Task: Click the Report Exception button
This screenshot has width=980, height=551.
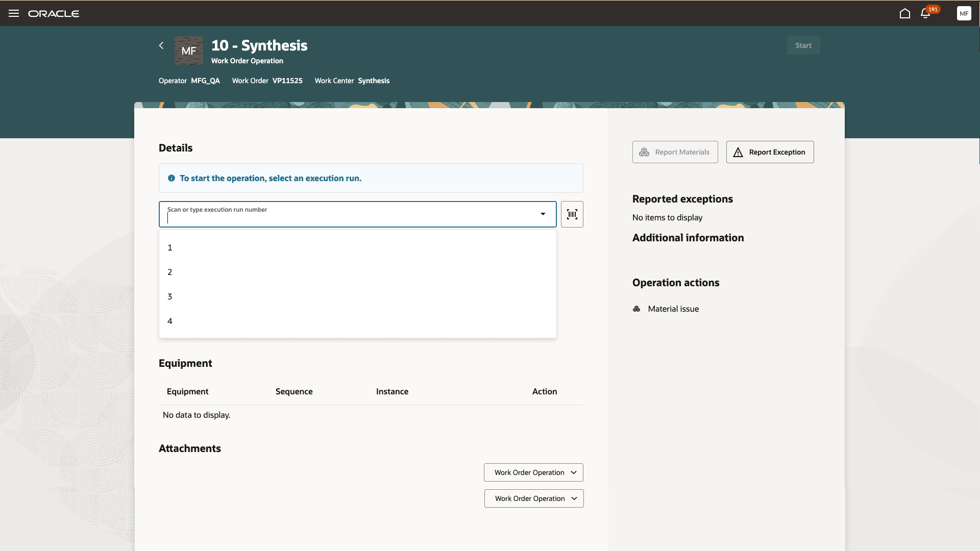Action: click(770, 152)
